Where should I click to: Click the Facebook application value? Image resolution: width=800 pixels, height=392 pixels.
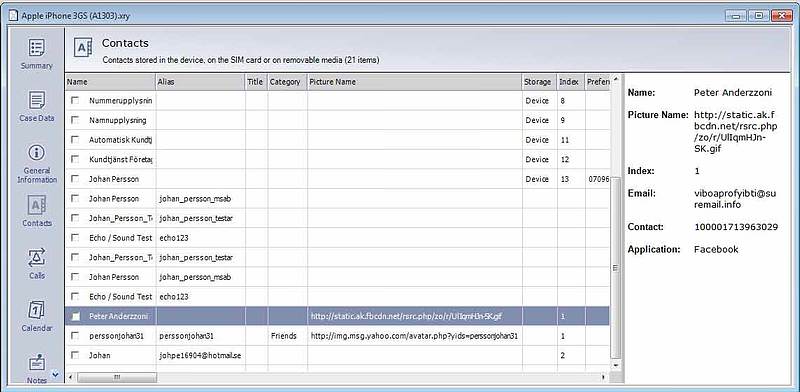[716, 250]
